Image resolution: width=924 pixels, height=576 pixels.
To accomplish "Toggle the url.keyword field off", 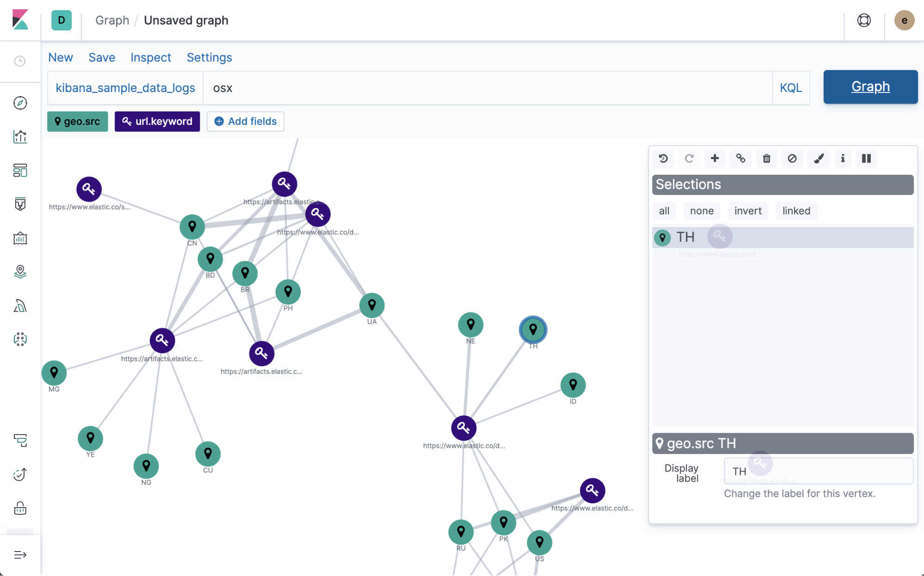I will (x=157, y=121).
